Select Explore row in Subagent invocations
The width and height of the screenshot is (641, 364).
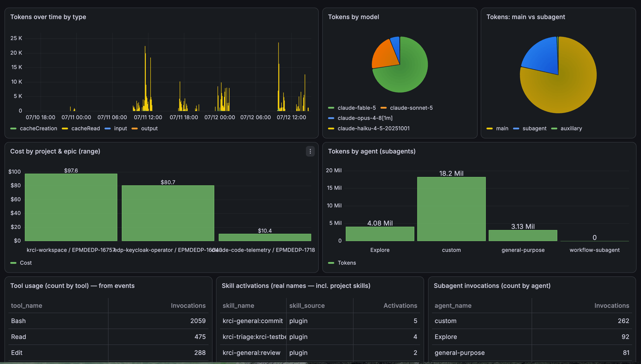(532, 337)
